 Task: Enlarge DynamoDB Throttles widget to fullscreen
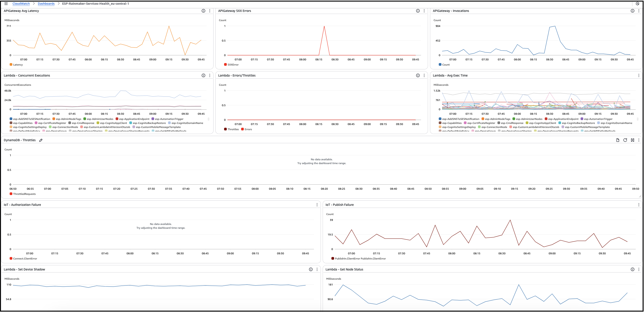click(x=633, y=140)
